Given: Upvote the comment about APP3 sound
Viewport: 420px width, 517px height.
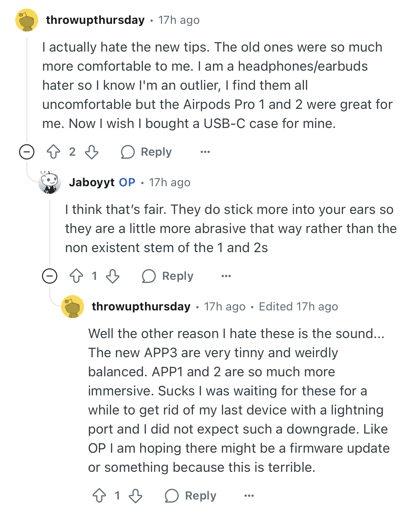Looking at the screenshot, I should click(x=99, y=496).
